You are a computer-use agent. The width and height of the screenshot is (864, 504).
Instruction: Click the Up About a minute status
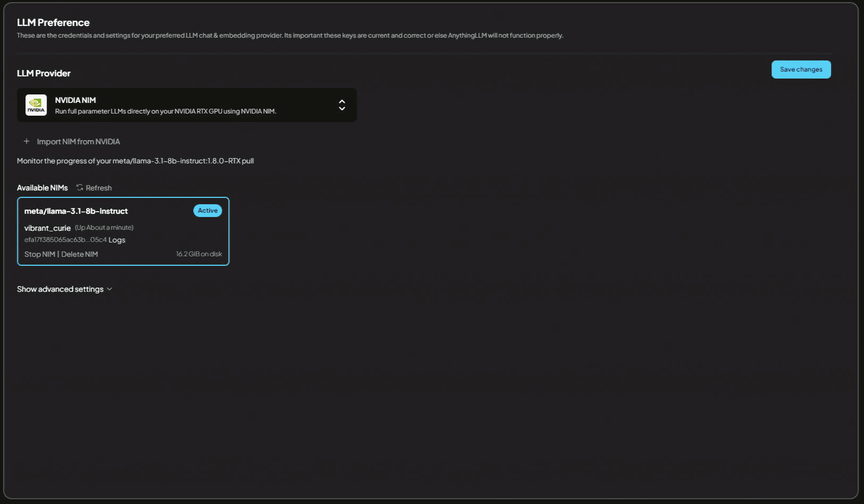pos(104,228)
